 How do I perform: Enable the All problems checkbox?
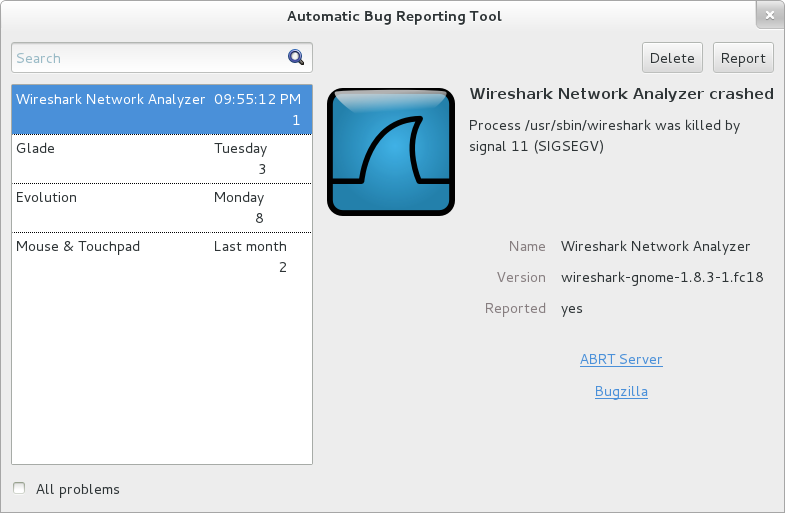point(19,488)
